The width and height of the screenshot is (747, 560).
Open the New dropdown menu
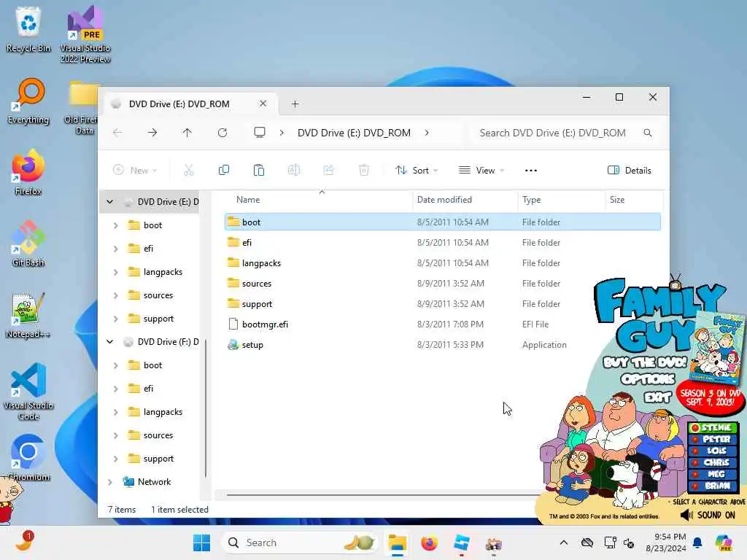tap(135, 171)
